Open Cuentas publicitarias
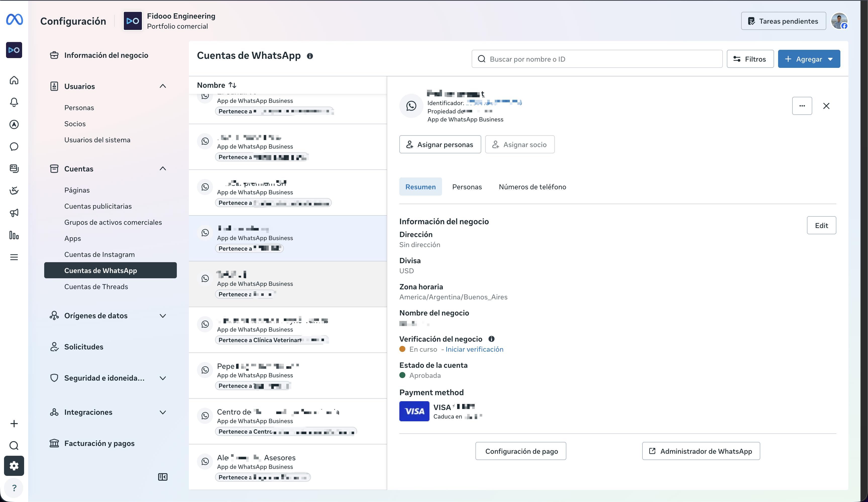 pyautogui.click(x=98, y=206)
